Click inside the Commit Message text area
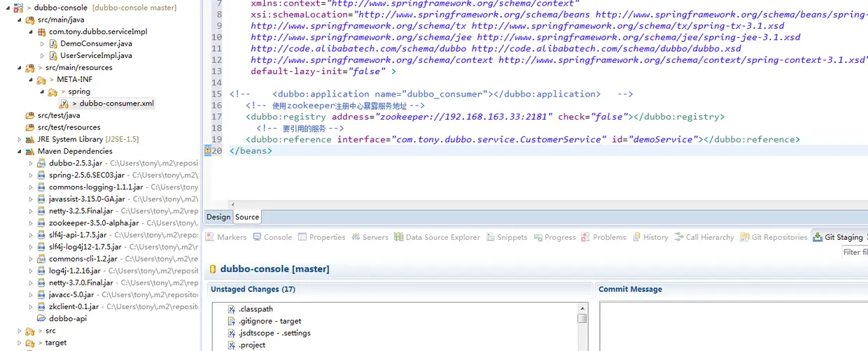The image size is (868, 351). point(734,327)
